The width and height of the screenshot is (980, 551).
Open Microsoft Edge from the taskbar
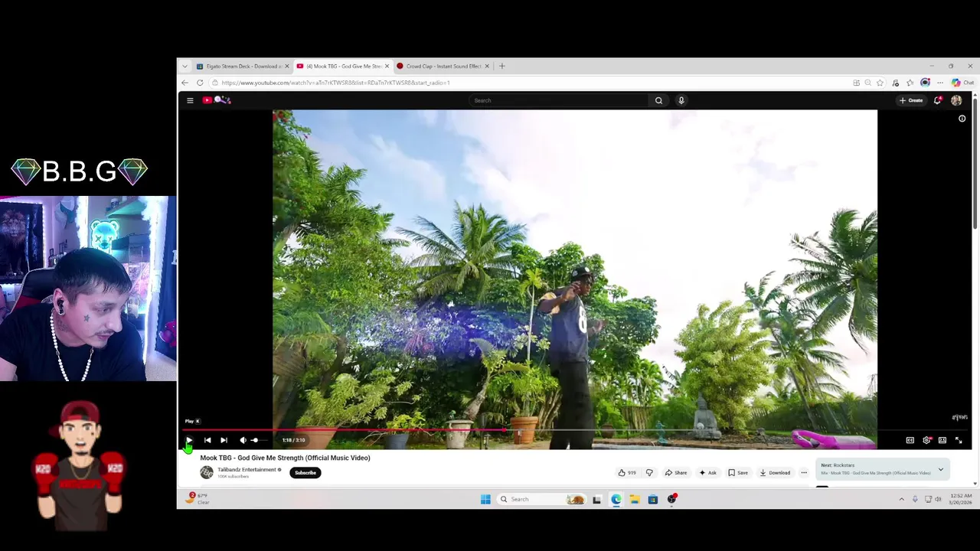pos(616,499)
